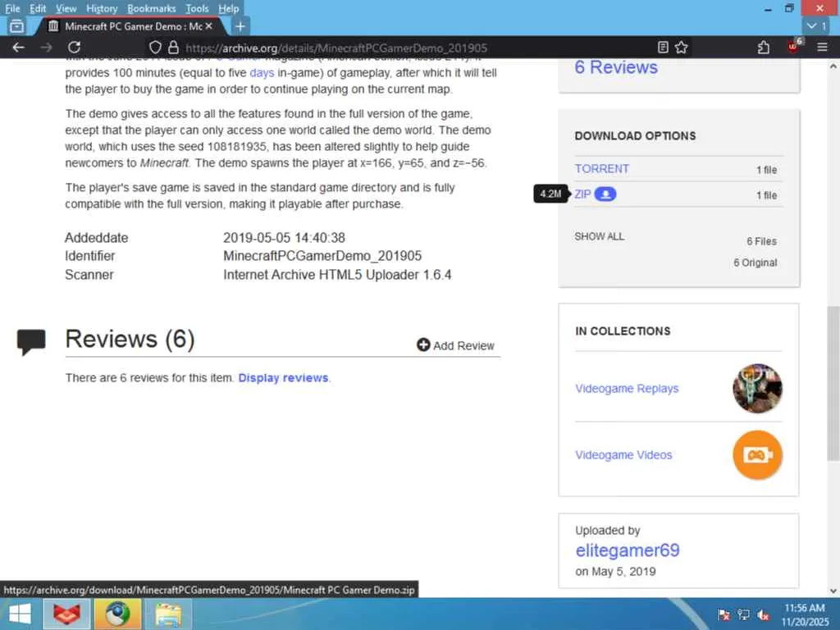840x630 pixels.
Task: Click the Addeddate value 2019-05-05 14:40:38
Action: (x=284, y=237)
